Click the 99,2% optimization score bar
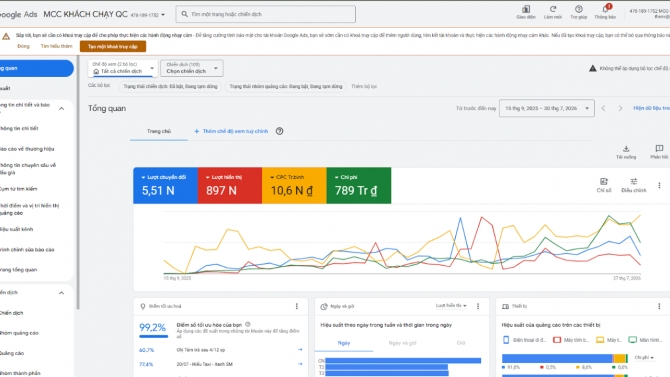The width and height of the screenshot is (670, 377). pos(153,336)
